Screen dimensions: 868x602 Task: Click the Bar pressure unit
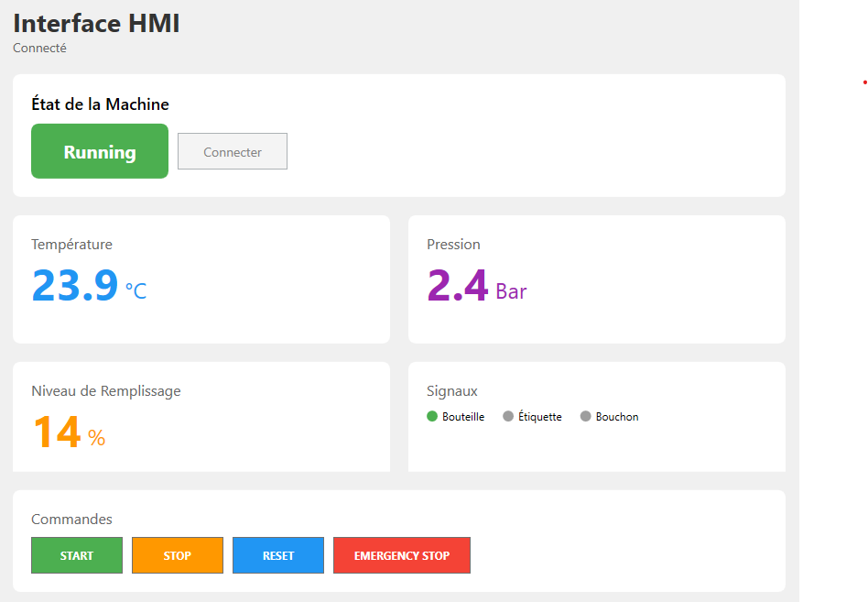click(x=511, y=291)
